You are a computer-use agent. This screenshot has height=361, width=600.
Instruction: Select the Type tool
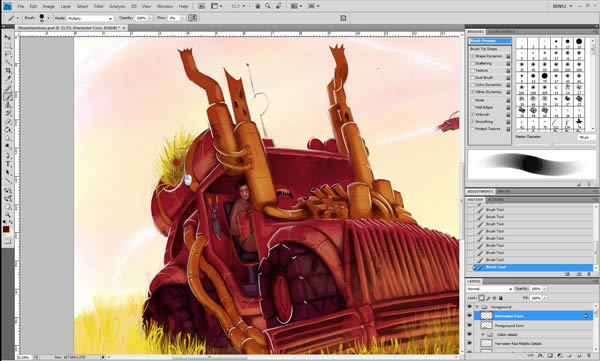(x=7, y=164)
